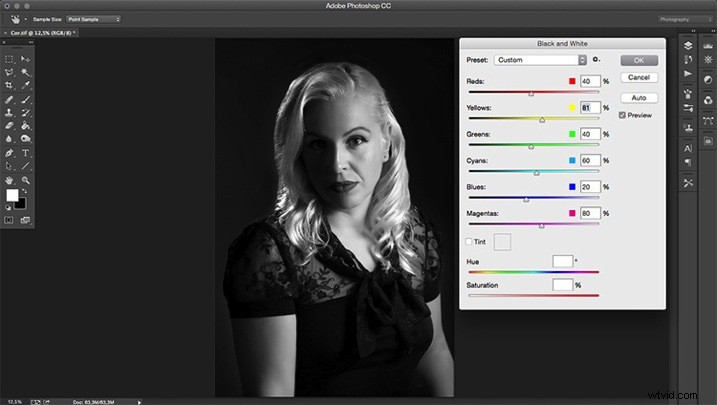
Task: Click the Hue value input field
Action: [562, 261]
